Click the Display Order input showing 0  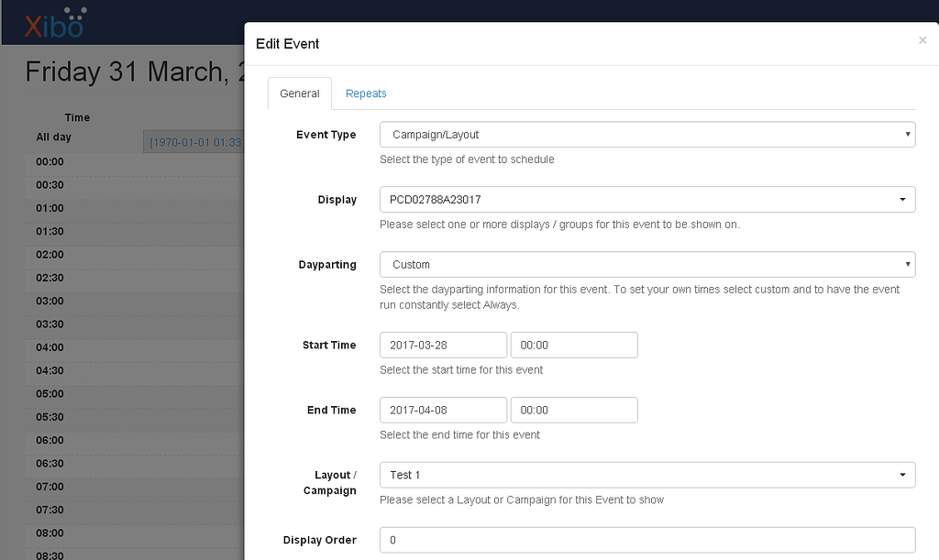[x=646, y=540]
